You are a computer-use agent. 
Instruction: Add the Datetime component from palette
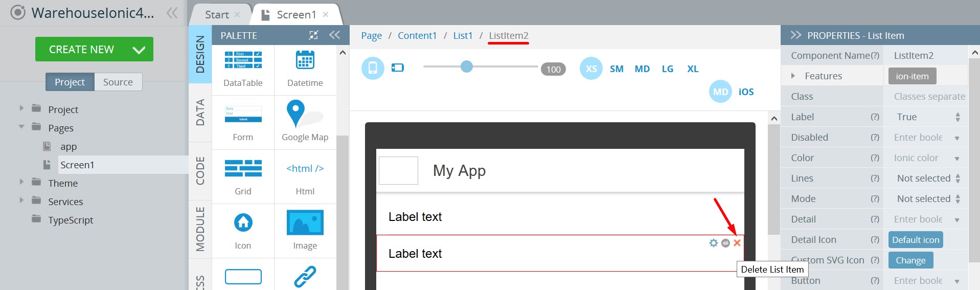click(305, 70)
